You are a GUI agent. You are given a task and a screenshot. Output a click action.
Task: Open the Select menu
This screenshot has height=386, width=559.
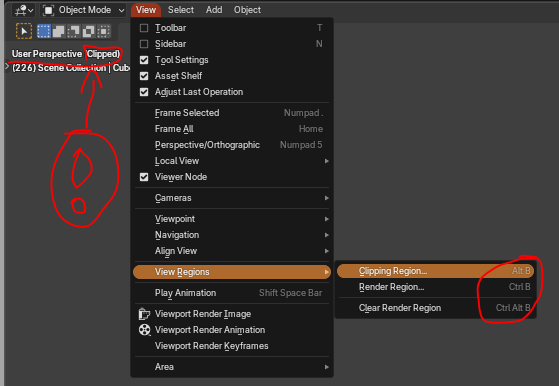click(x=181, y=10)
